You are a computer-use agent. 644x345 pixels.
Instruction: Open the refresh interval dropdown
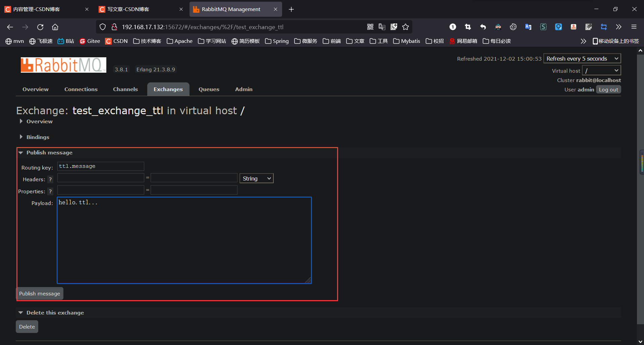coord(582,59)
